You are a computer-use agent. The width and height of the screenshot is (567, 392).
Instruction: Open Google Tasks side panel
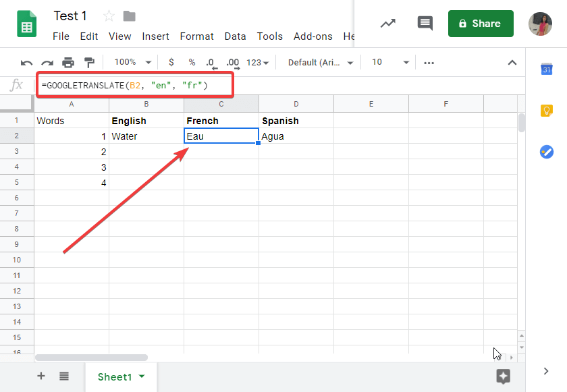point(546,152)
